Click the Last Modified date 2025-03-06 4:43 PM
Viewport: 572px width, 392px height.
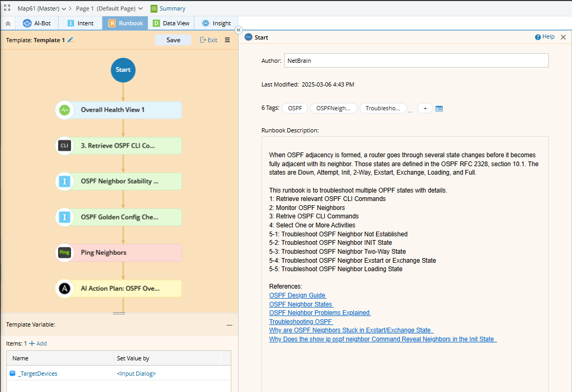(x=328, y=84)
